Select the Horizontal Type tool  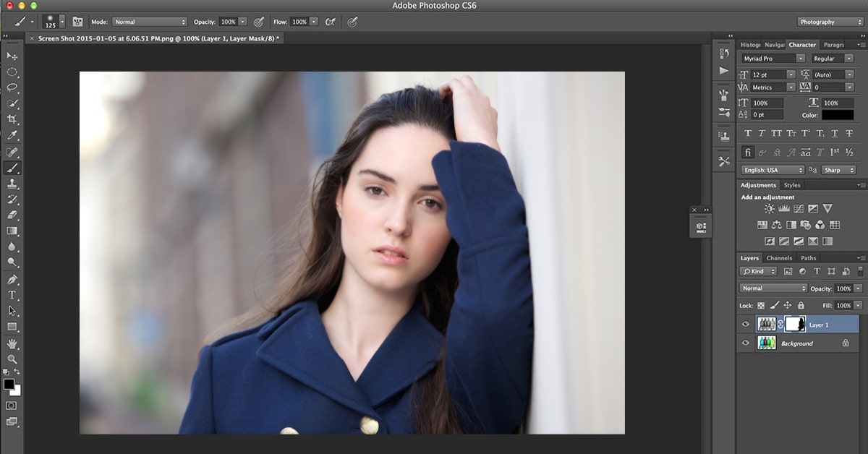point(12,295)
